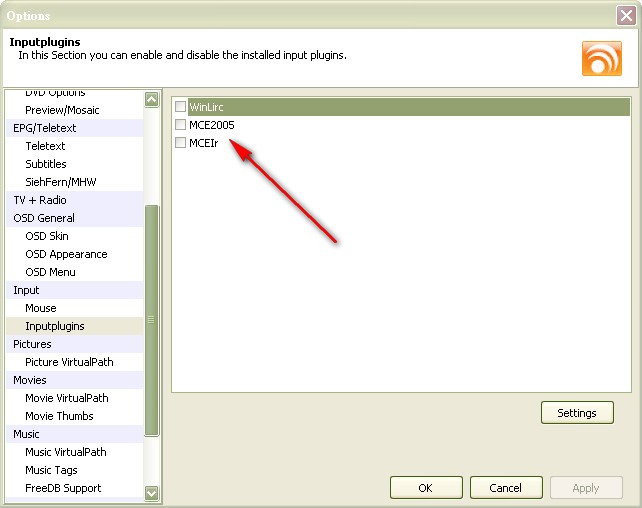Open the Mouse input settings
This screenshot has height=508, width=642.
pyautogui.click(x=41, y=308)
